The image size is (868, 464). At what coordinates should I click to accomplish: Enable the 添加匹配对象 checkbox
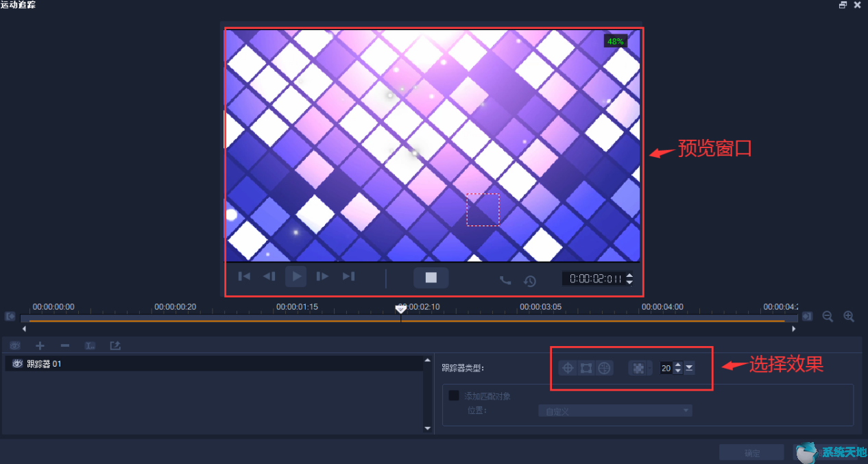click(x=454, y=395)
